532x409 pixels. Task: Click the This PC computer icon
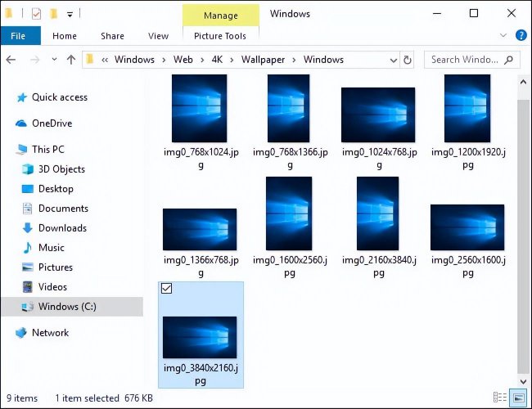[x=21, y=150]
